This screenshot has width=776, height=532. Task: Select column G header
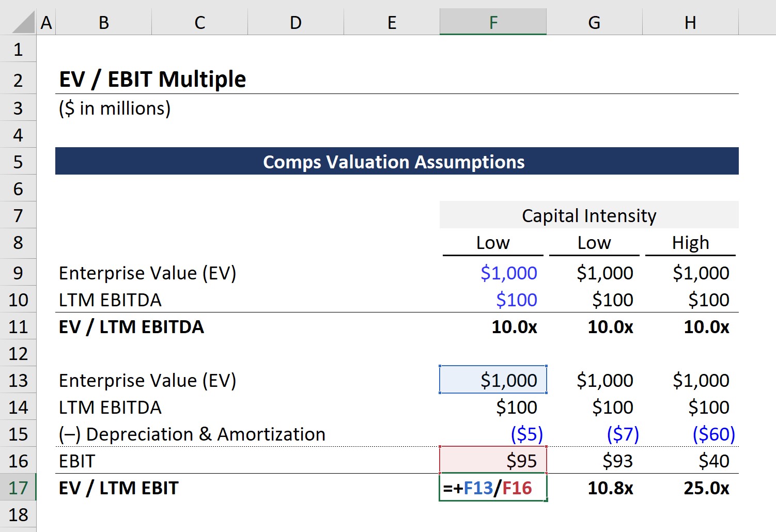click(x=594, y=22)
